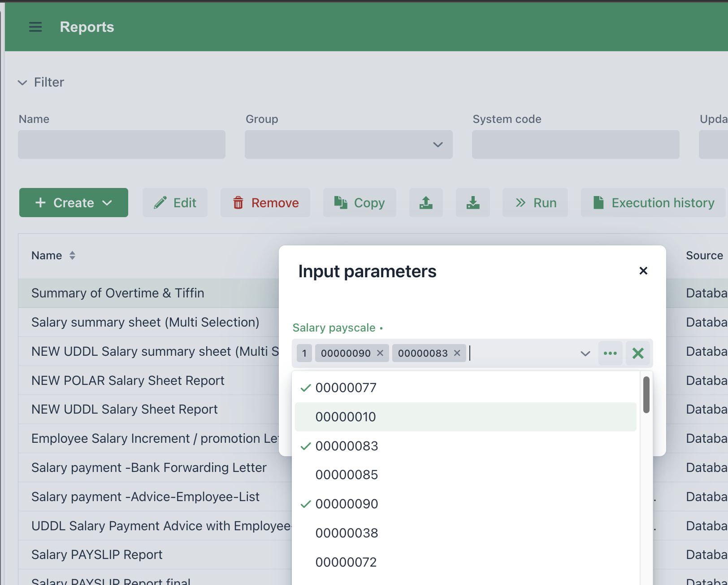This screenshot has width=728, height=585.
Task: Choose 00000085 from the options list
Action: [346, 475]
